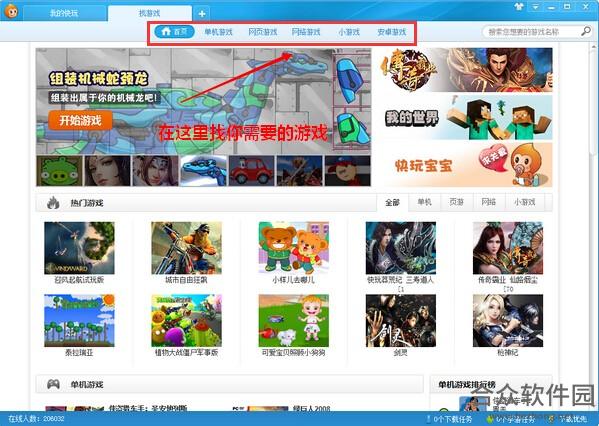Viewport: 599px width, 426px height.
Task: Open the 单机游戏 category
Action: coord(218,32)
